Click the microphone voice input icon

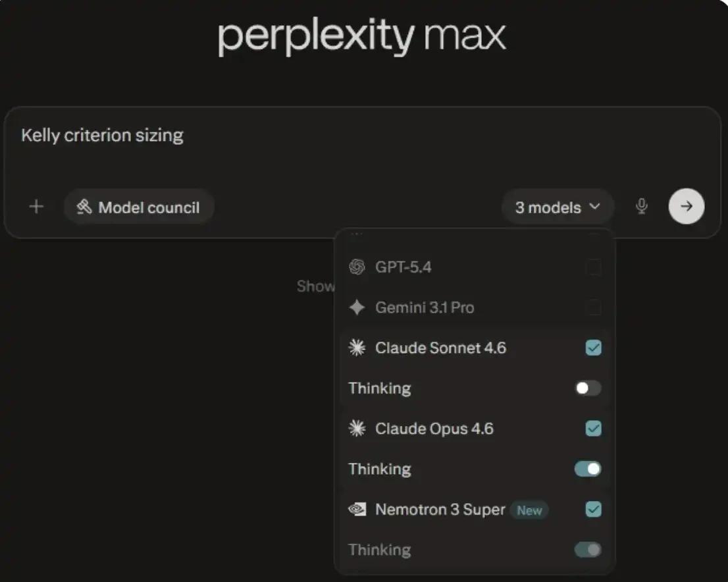pos(642,207)
